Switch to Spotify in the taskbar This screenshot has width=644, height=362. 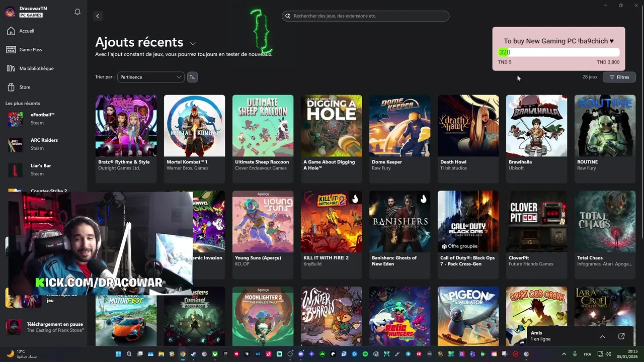365,354
